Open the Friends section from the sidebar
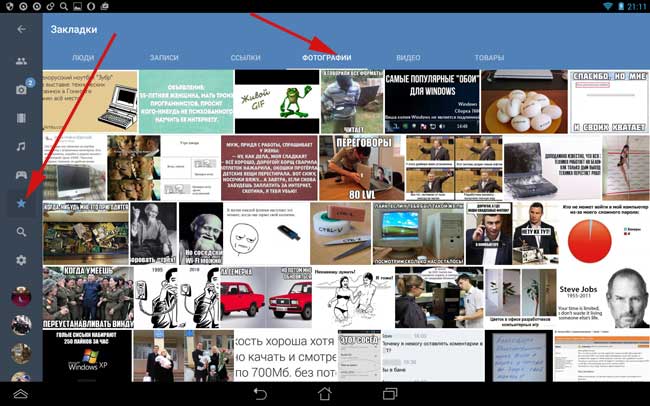Viewport: 650px width, 406px height. pyautogui.click(x=21, y=61)
